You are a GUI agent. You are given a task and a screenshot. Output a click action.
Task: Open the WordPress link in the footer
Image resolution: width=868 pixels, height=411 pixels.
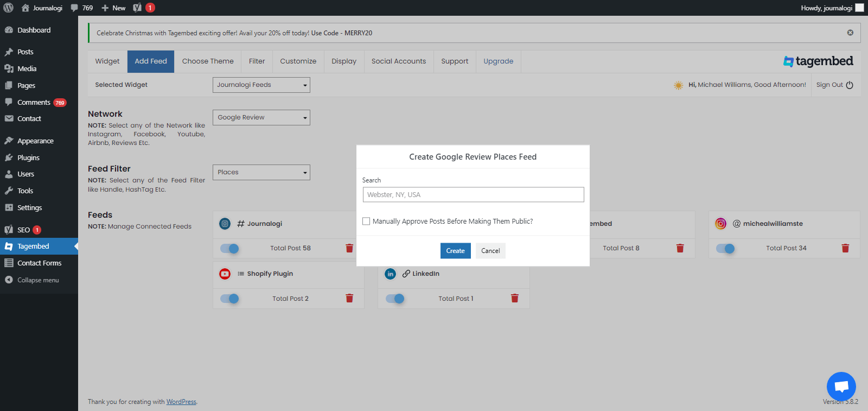tap(181, 402)
